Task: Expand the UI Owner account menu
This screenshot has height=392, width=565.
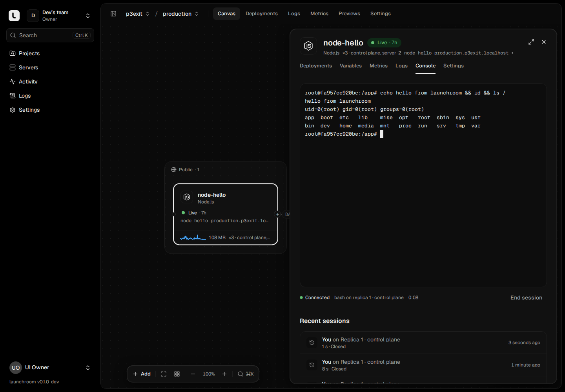Action: click(x=50, y=368)
